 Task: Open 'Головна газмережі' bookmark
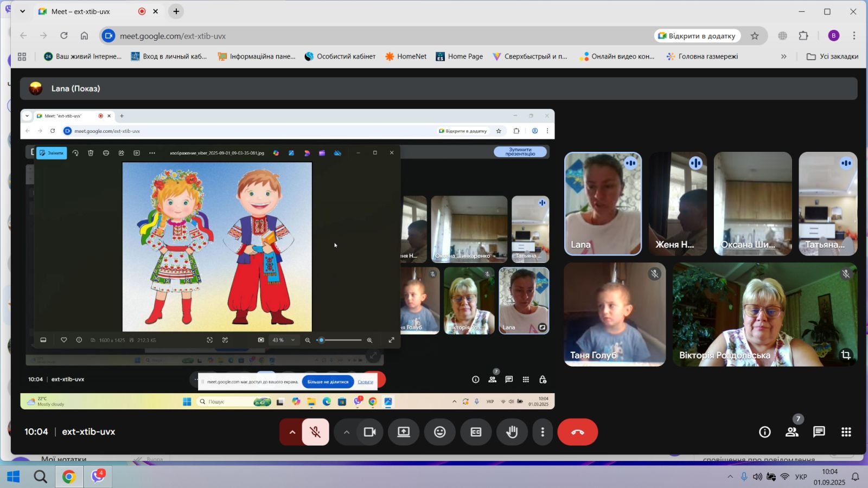pyautogui.click(x=702, y=56)
